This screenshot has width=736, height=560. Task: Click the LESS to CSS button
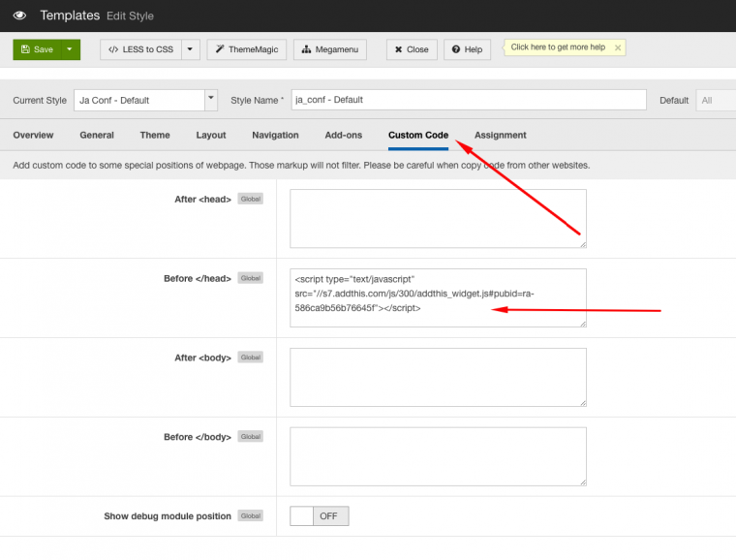[x=140, y=49]
